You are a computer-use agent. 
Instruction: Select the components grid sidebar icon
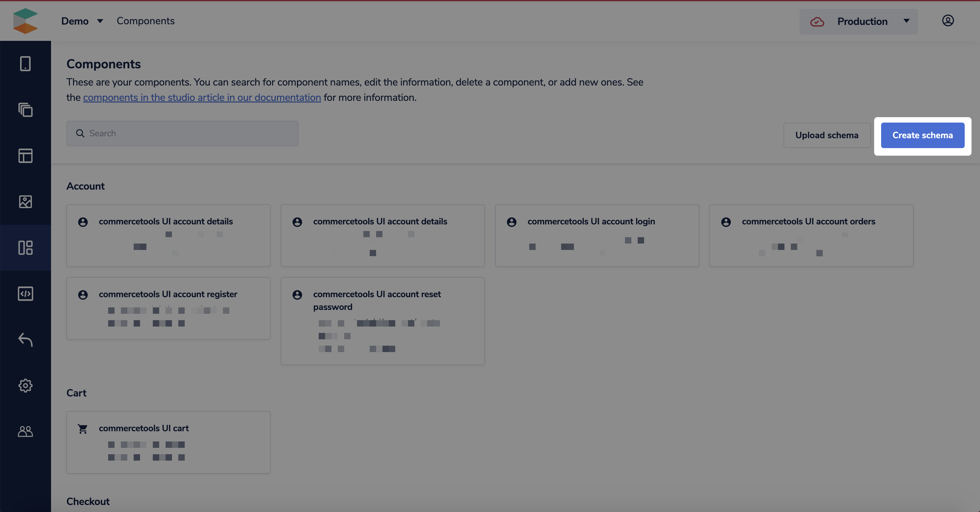(x=25, y=248)
